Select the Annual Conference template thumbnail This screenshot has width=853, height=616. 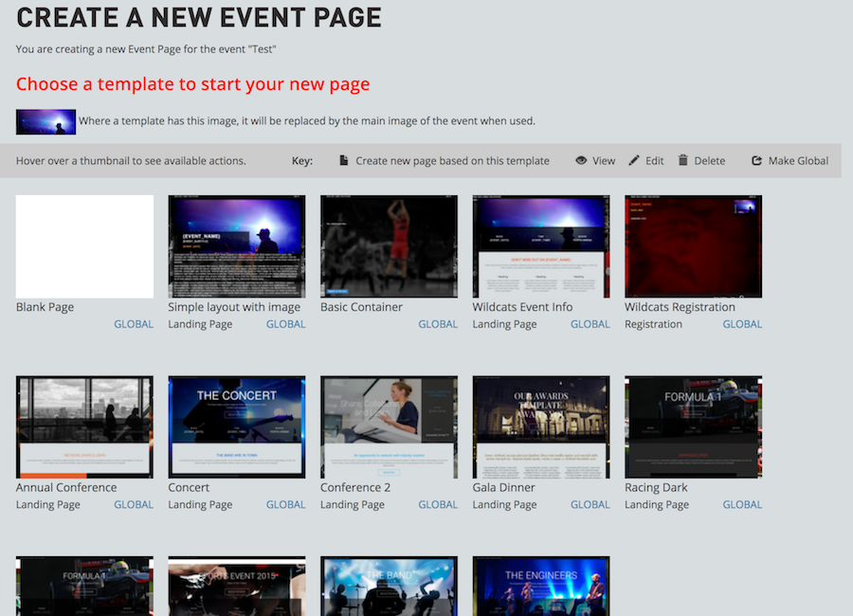[x=85, y=427]
